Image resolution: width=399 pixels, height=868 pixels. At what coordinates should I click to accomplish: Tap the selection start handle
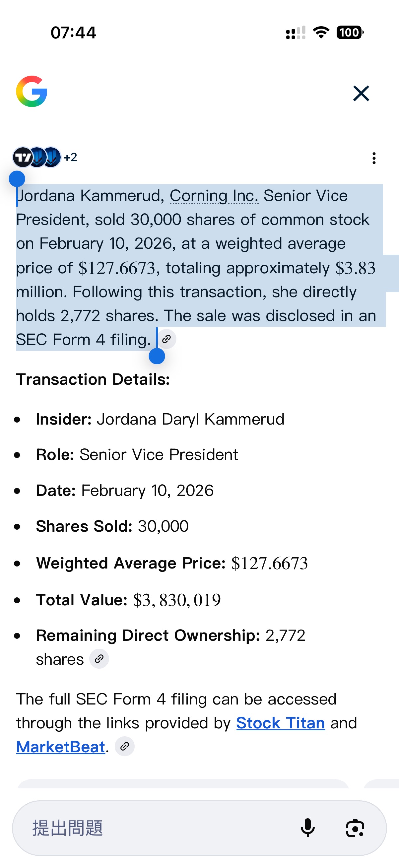pos(17,179)
